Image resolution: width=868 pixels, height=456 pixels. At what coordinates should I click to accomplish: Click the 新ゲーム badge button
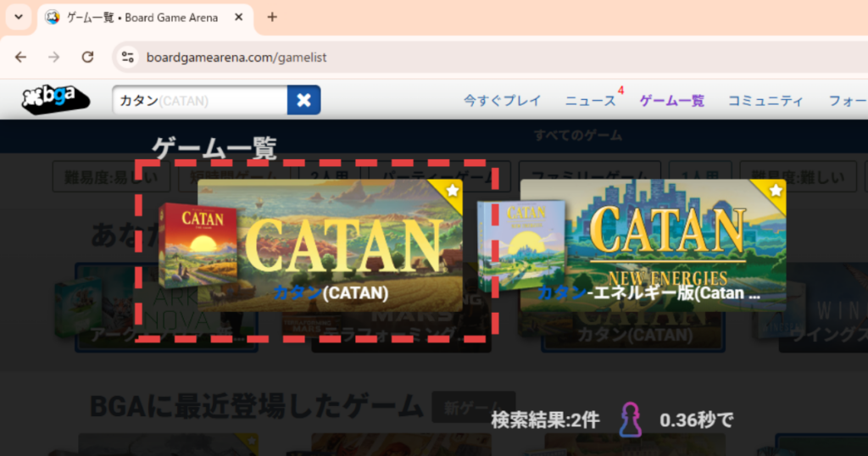473,407
